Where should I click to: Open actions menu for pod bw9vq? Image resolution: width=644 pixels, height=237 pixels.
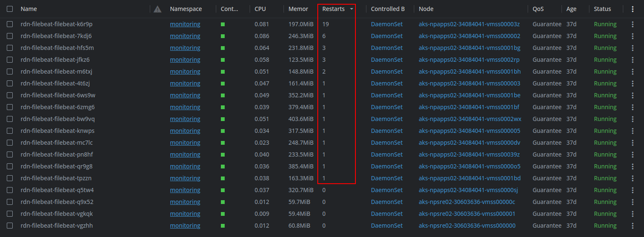[x=633, y=119]
